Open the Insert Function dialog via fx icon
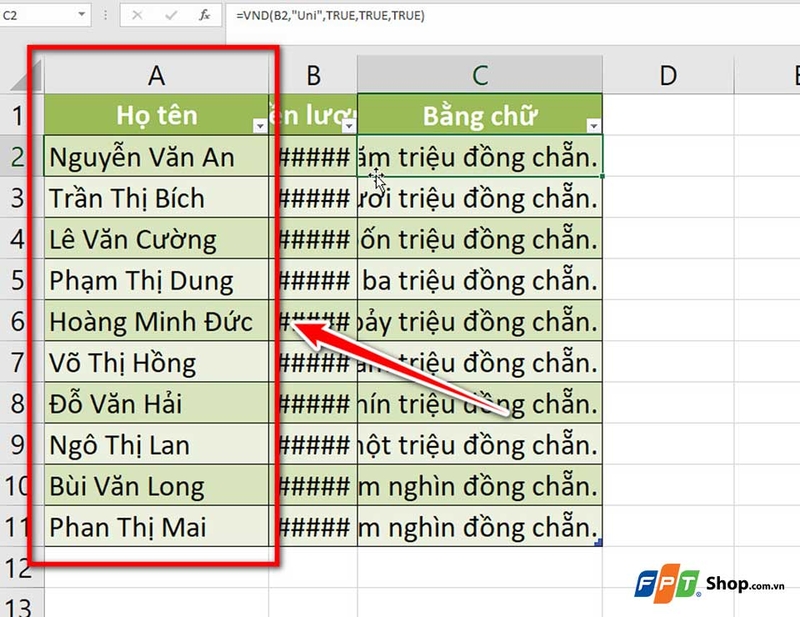The image size is (800, 617). point(205,15)
